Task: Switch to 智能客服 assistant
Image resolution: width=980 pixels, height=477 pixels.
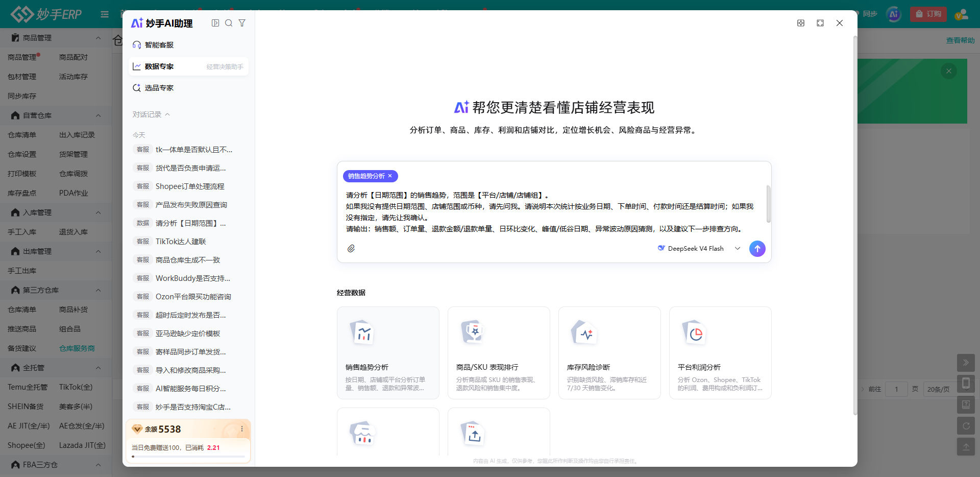Action: (x=188, y=45)
